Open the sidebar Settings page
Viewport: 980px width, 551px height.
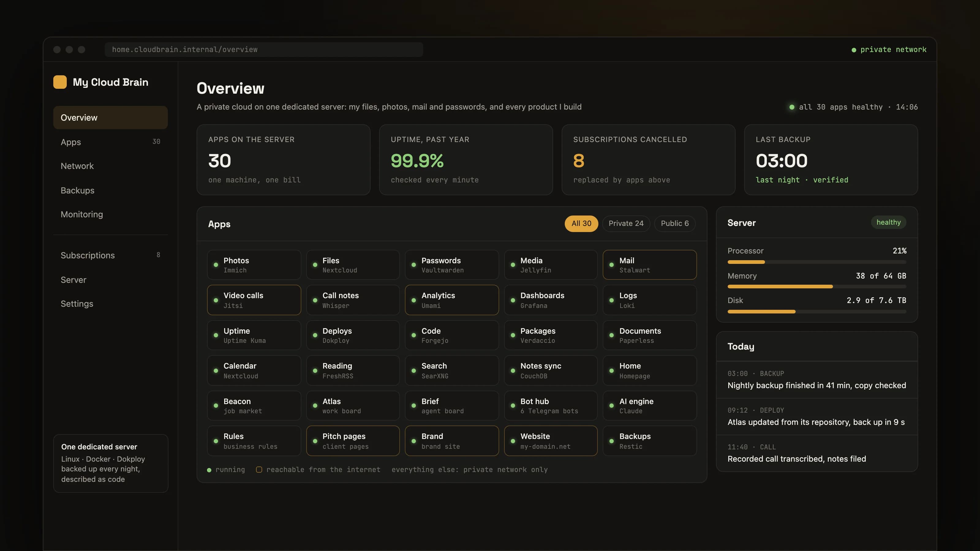tap(110, 303)
